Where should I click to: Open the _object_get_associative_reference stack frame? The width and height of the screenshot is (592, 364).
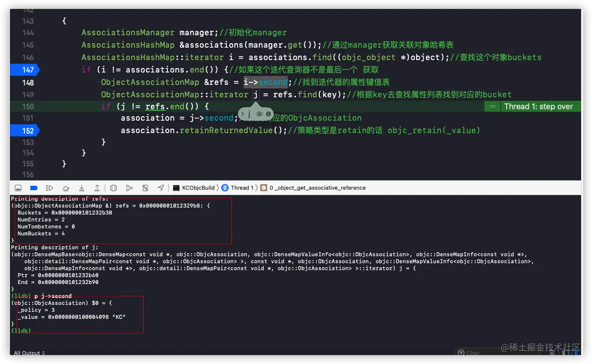coord(313,188)
